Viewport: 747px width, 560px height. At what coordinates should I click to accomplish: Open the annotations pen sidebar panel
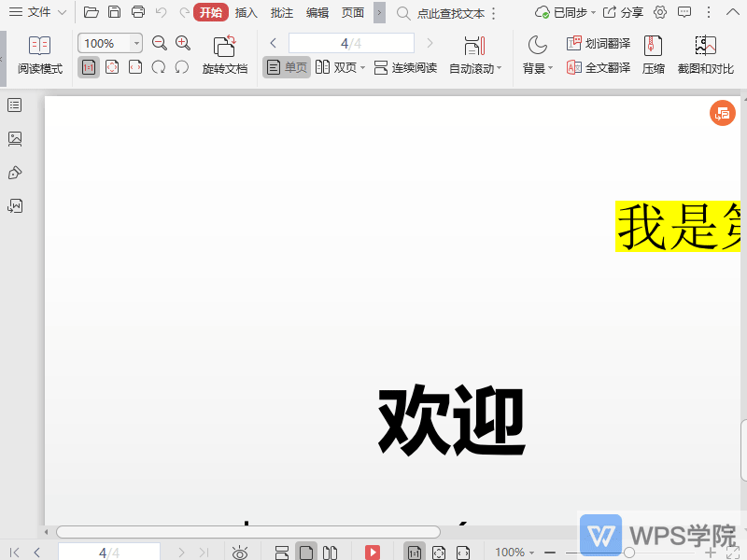click(x=13, y=172)
